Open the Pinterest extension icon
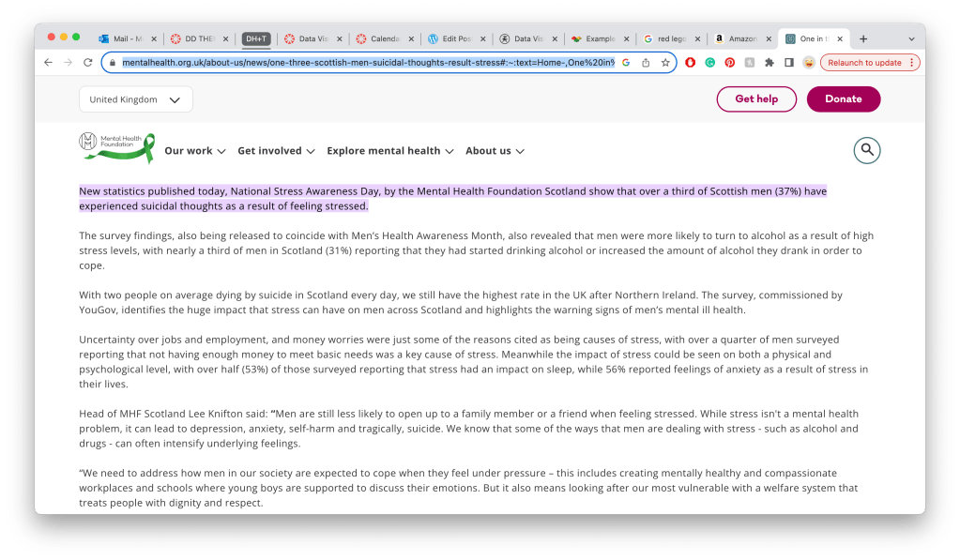The image size is (960, 560). point(729,63)
